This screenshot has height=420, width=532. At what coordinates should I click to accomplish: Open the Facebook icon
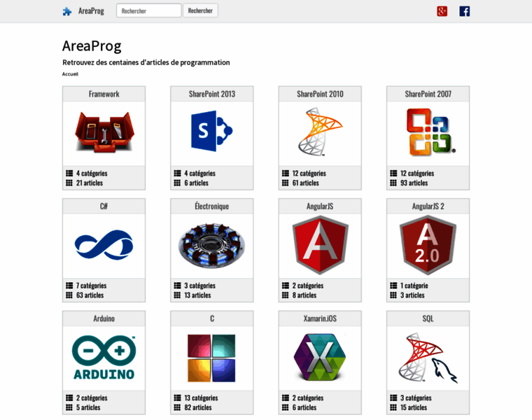coord(465,11)
